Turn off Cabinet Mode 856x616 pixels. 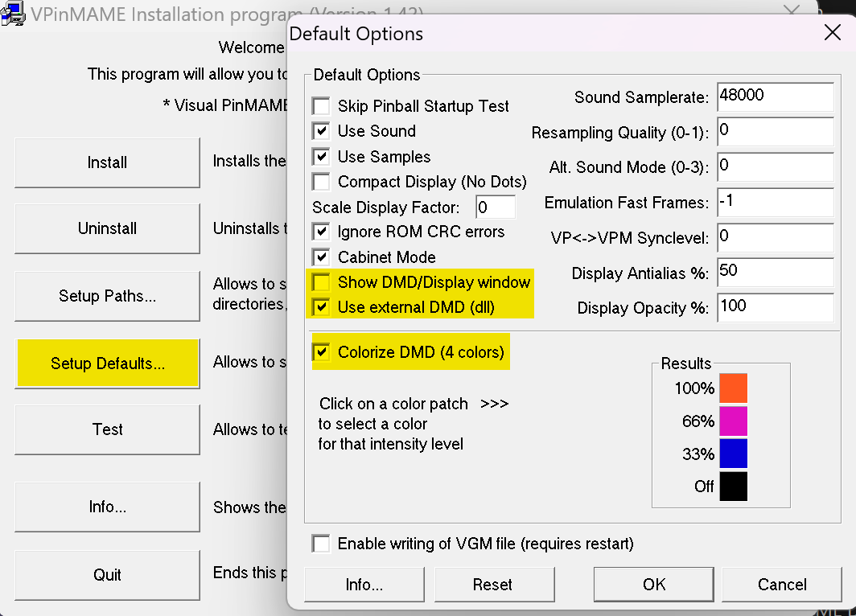(321, 257)
